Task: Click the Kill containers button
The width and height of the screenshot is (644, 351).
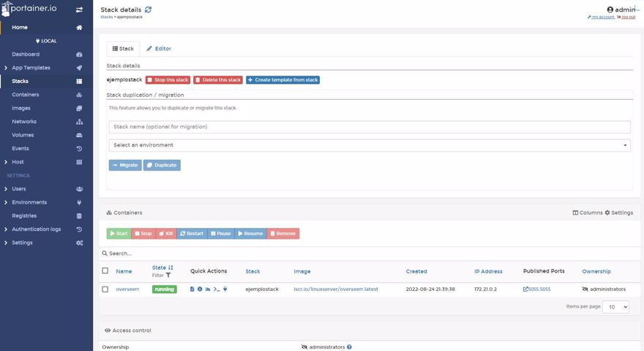Action: (x=166, y=233)
